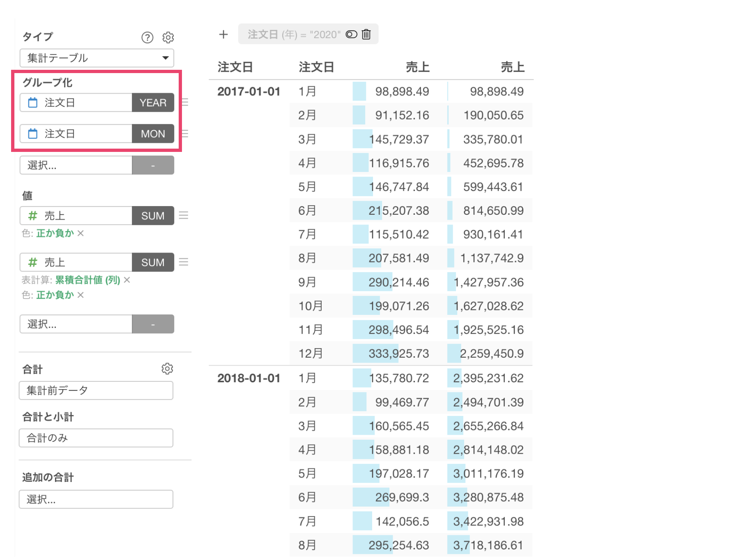This screenshot has height=560, width=732.
Task: Click 選択... field under 追加の合計
Action: (96, 499)
